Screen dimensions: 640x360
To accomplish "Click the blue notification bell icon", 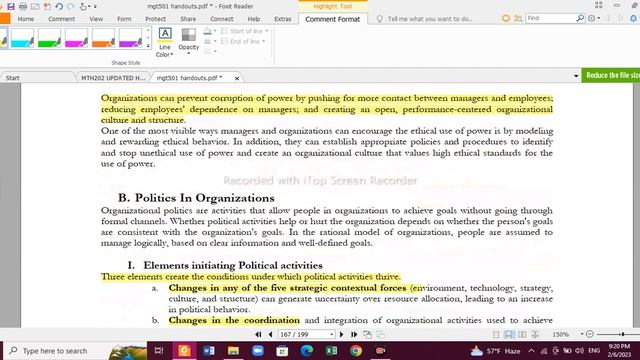I will tap(633, 18).
